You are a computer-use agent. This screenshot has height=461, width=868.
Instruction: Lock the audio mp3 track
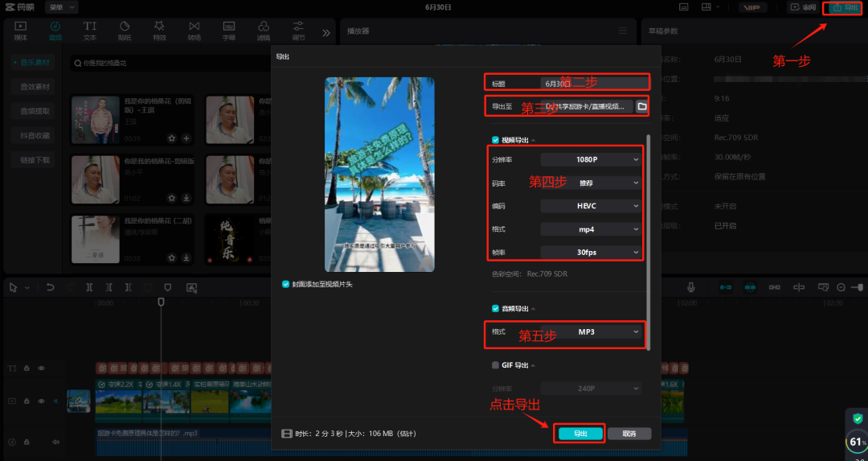27,442
